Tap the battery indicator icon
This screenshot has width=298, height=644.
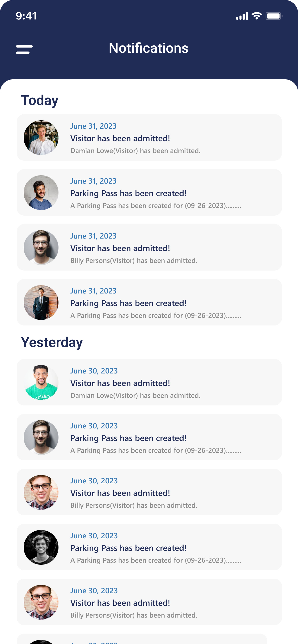click(x=274, y=16)
